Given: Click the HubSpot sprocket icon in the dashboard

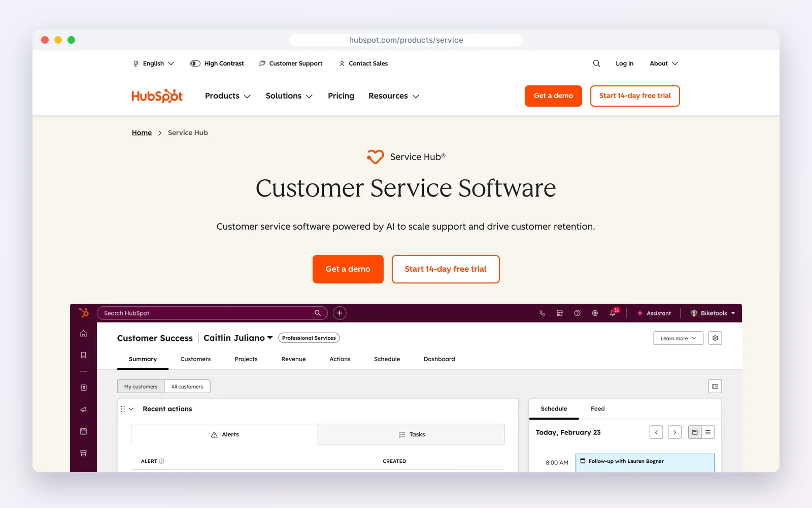Looking at the screenshot, I should tap(84, 313).
